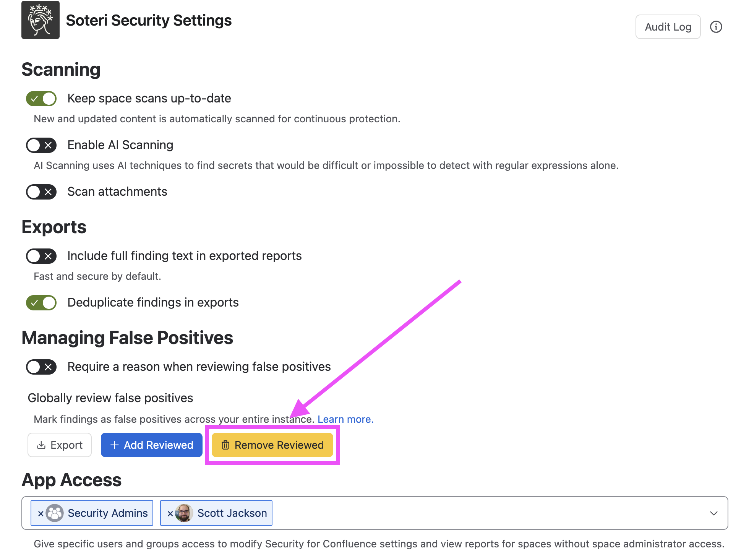The image size is (749, 560).
Task: Toggle Keep space scans up-to-date
Action: [x=41, y=99]
